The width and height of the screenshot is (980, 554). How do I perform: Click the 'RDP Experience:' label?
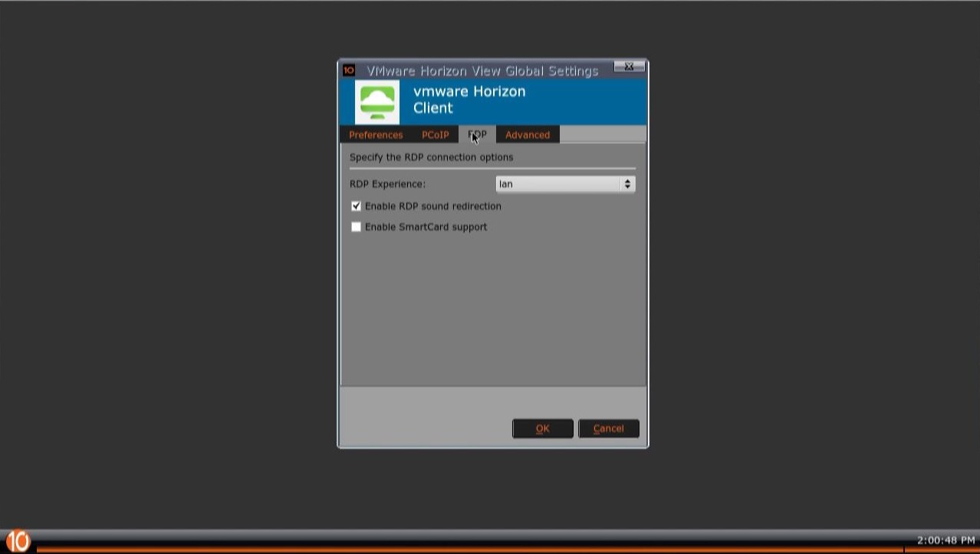(x=387, y=184)
